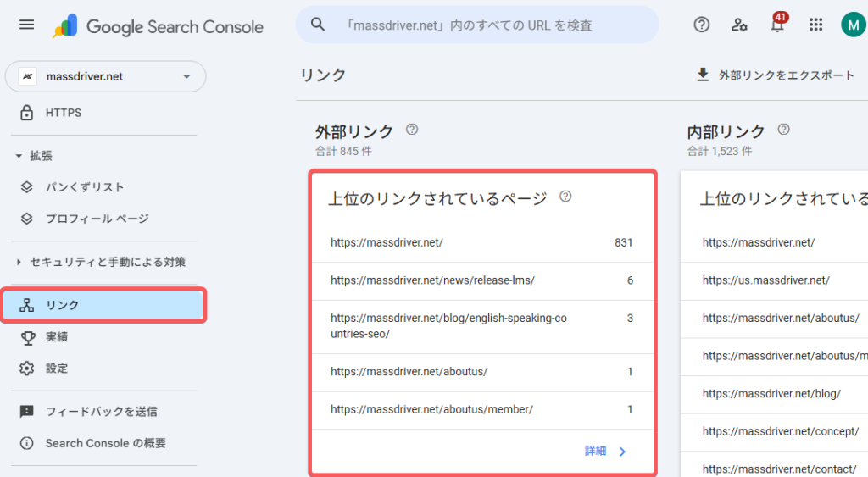Viewport: 868px width, 477px height.
Task: Select internal links row https://us.massdriver.net/
Action: pyautogui.click(x=775, y=281)
